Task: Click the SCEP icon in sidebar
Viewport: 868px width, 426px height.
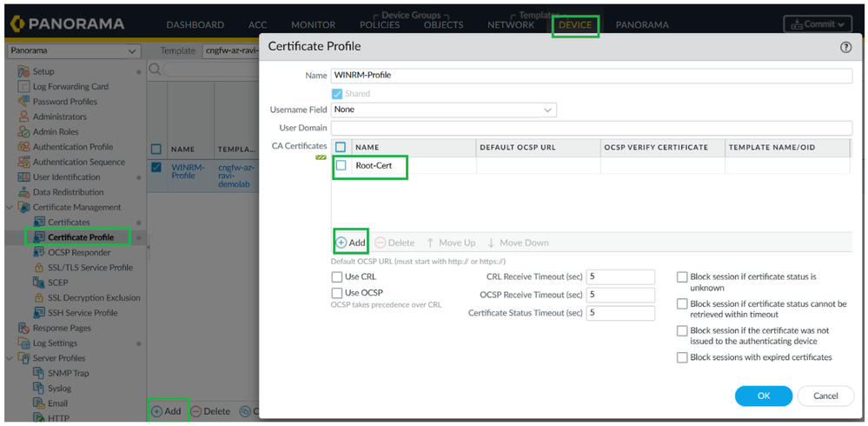Action: [39, 283]
